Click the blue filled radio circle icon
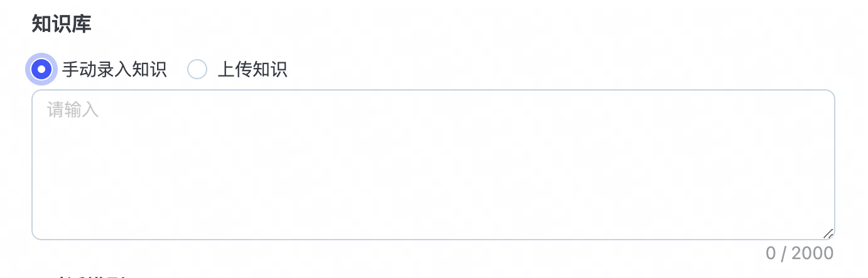This screenshot has height=278, width=868. coord(41,69)
